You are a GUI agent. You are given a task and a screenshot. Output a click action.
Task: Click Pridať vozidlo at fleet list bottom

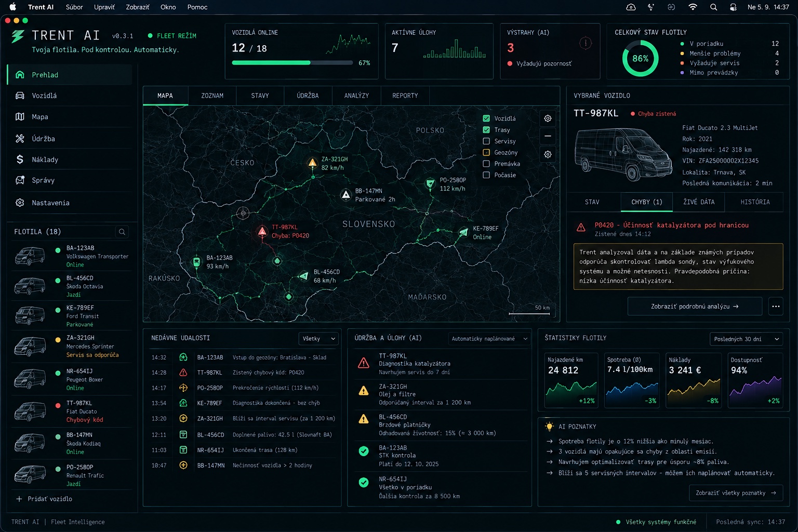pos(45,499)
